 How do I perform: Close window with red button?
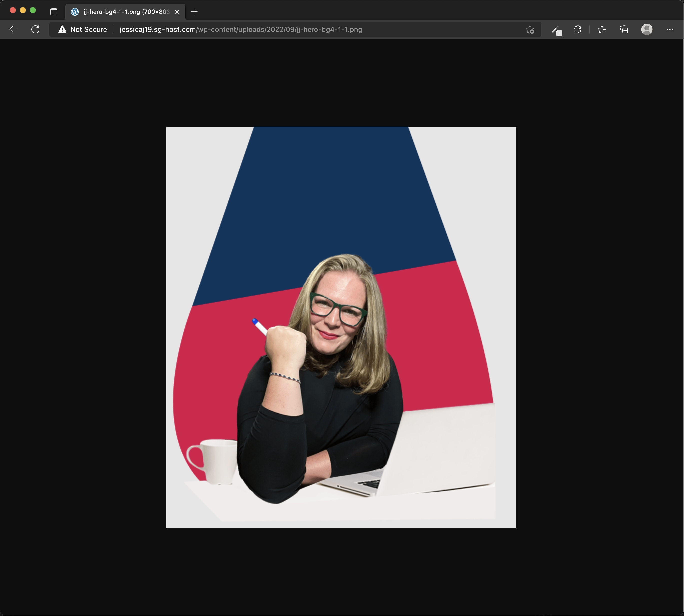click(x=13, y=10)
